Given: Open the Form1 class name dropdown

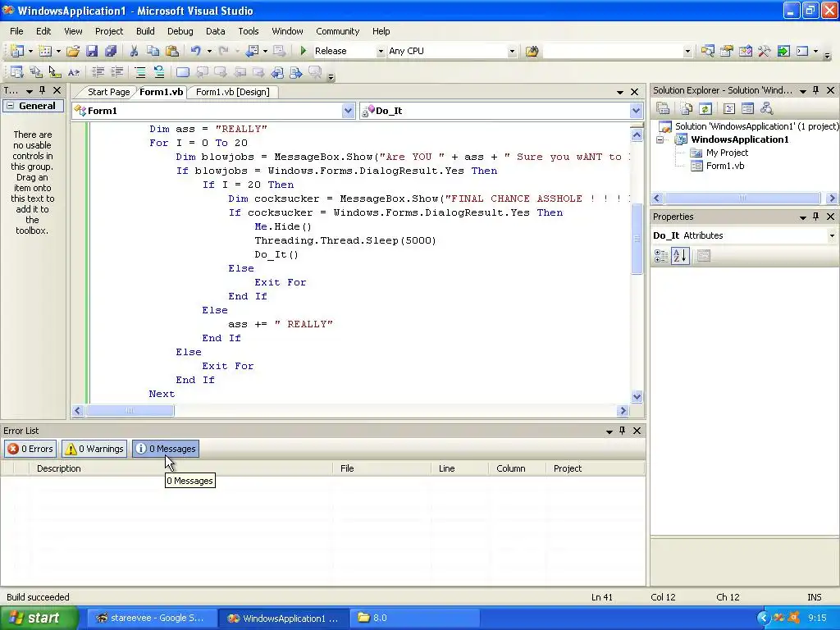Looking at the screenshot, I should pyautogui.click(x=348, y=111).
